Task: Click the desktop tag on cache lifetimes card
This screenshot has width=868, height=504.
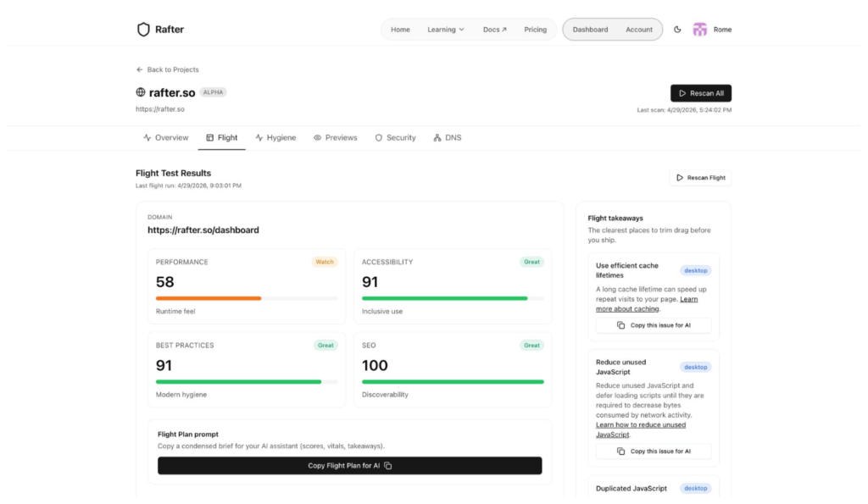Action: 695,270
